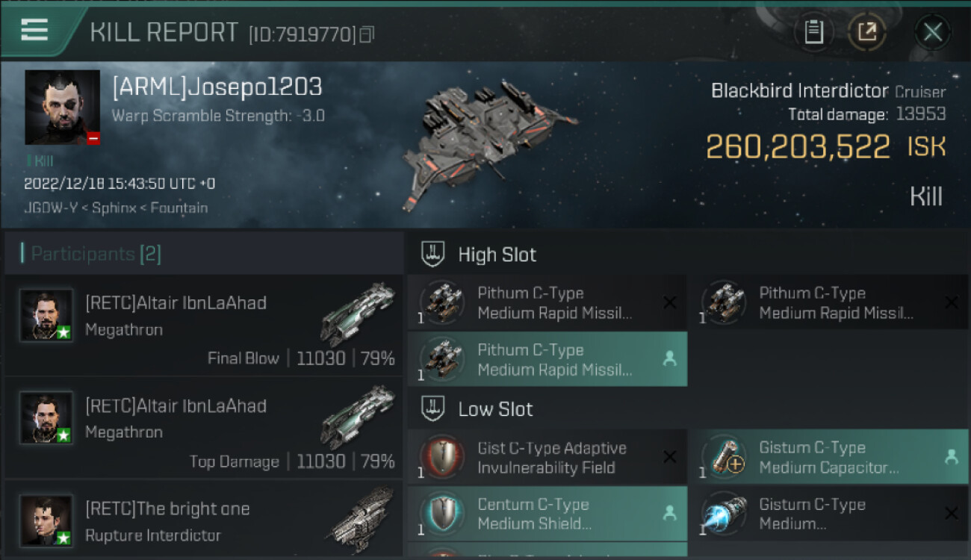Copy the kill report ID
Viewport: 971px width, 560px height.
[366, 34]
